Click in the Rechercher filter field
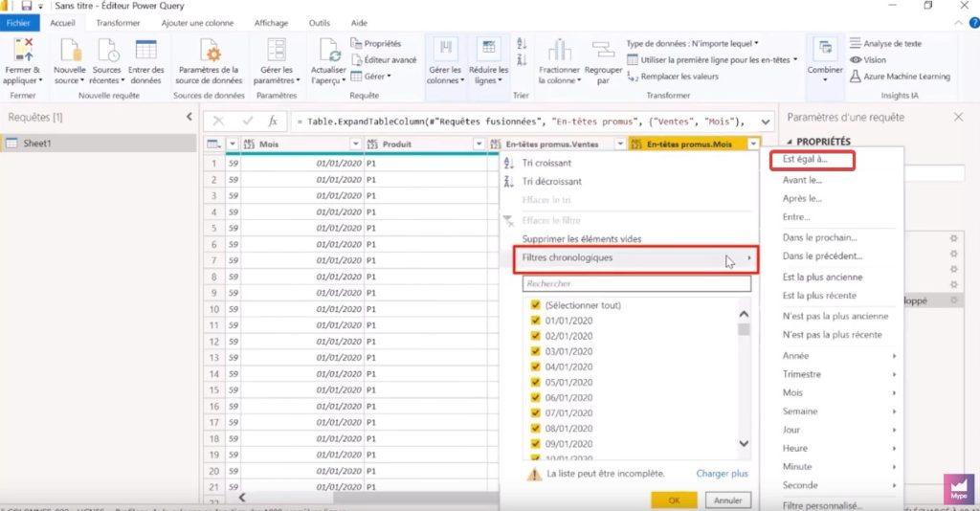980x511 pixels. (636, 283)
